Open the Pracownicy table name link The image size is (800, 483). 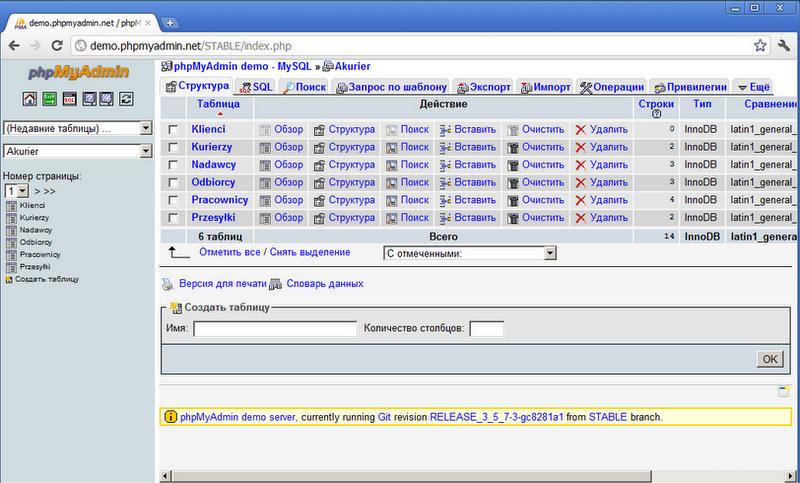click(x=220, y=200)
